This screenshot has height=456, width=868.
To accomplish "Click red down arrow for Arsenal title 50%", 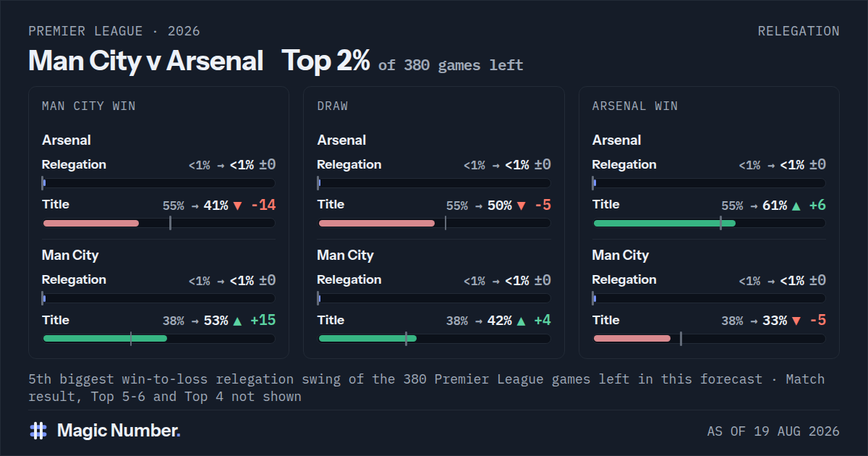I will (x=521, y=206).
